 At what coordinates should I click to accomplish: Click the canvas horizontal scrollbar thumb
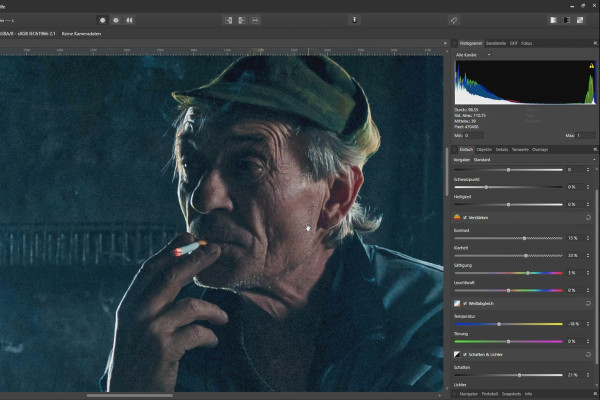point(130,395)
